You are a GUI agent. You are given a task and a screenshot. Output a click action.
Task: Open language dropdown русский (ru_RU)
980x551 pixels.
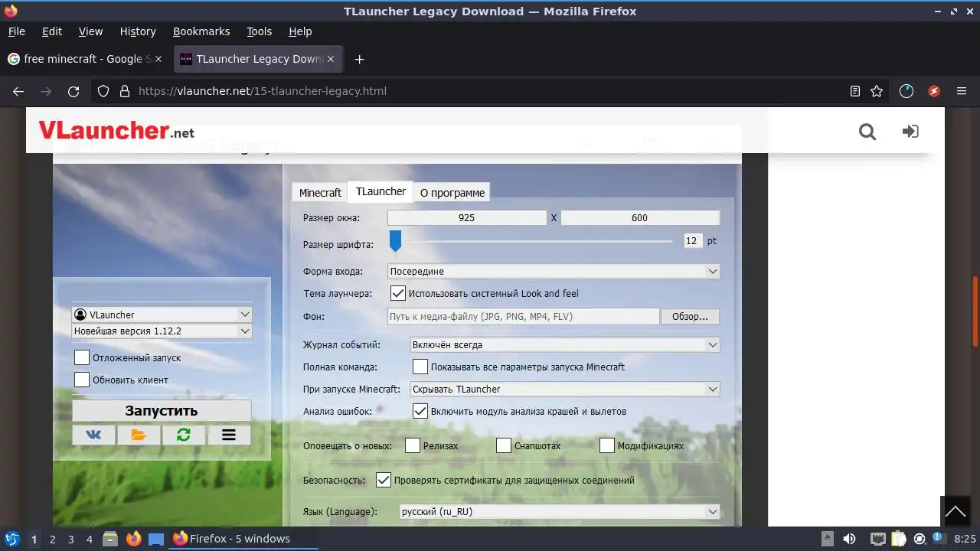tap(560, 511)
